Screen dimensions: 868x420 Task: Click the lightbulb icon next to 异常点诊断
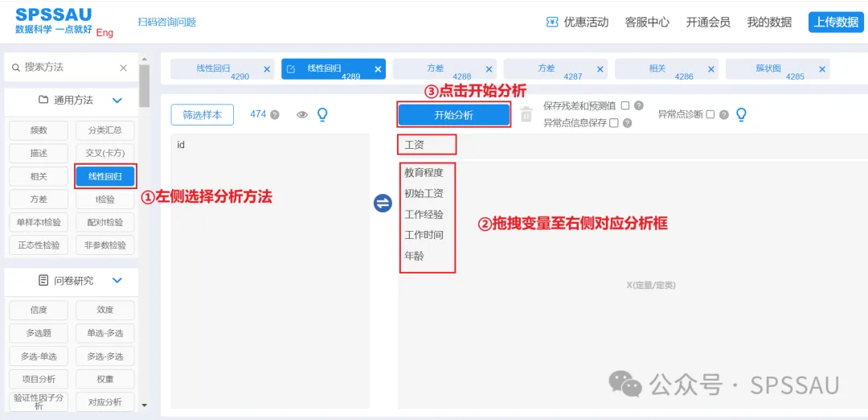(x=741, y=114)
